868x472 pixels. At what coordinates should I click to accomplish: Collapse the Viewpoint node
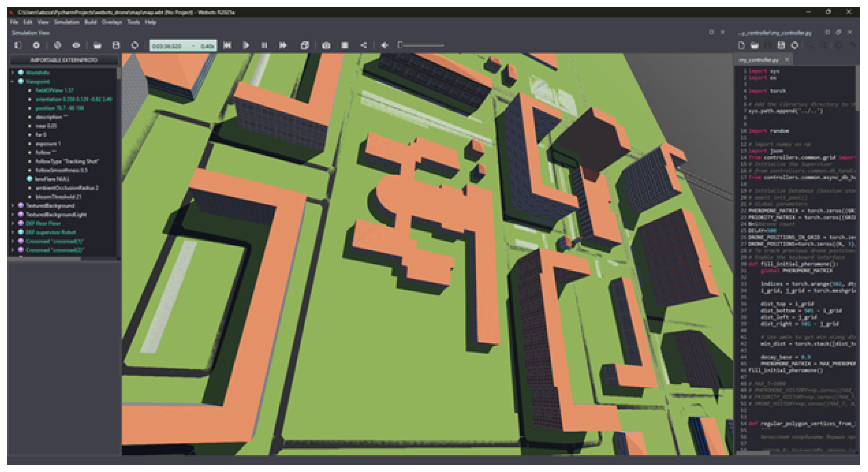point(13,81)
